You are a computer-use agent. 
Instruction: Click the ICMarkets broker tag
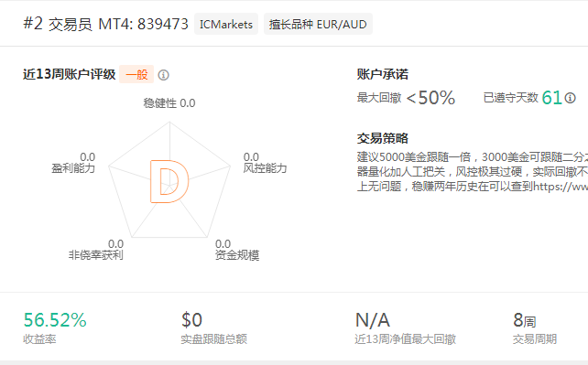(x=226, y=25)
